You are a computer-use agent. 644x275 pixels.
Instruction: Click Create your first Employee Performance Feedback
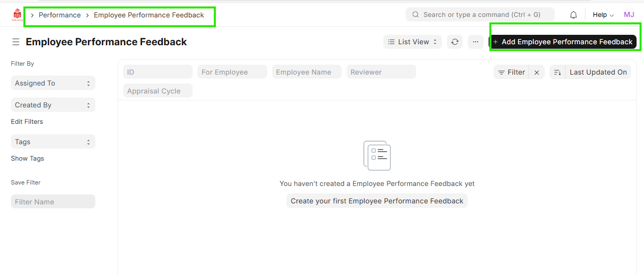tap(377, 201)
